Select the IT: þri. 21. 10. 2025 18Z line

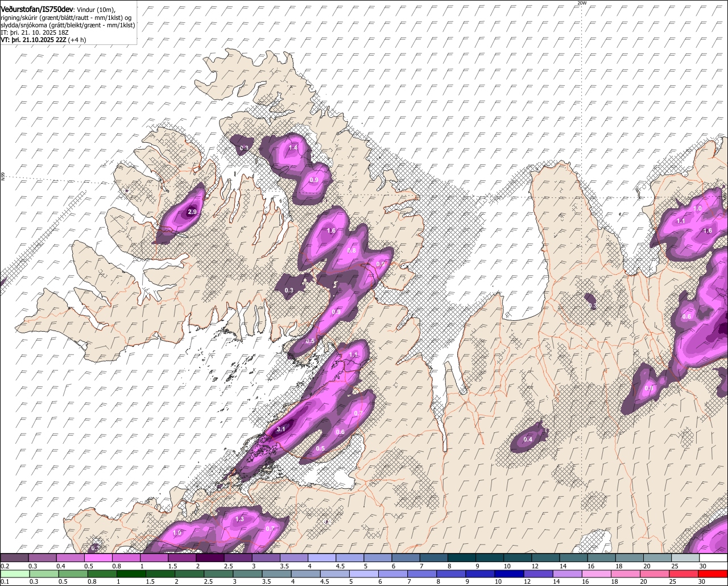tap(35, 32)
